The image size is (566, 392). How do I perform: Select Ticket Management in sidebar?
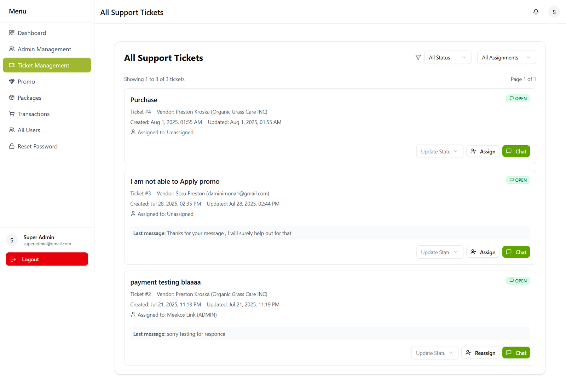(47, 65)
